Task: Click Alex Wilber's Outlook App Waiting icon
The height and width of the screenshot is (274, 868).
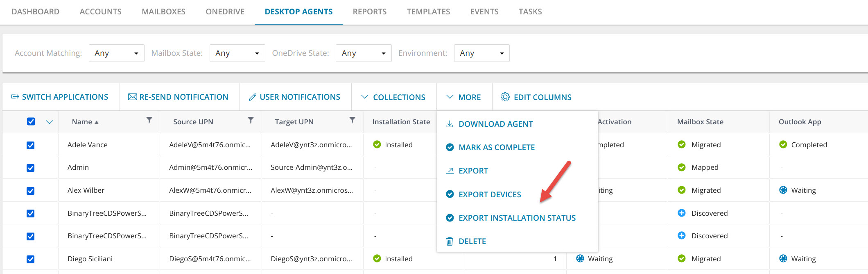Action: (x=783, y=190)
